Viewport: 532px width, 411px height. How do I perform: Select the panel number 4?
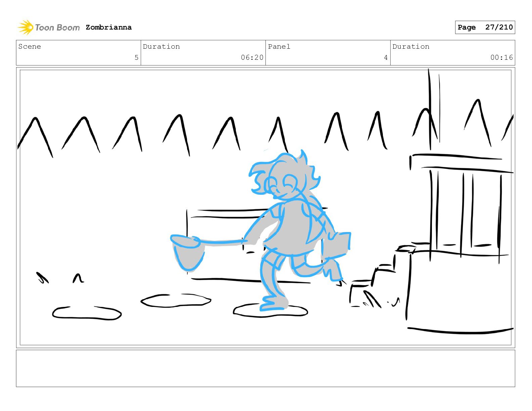click(386, 57)
